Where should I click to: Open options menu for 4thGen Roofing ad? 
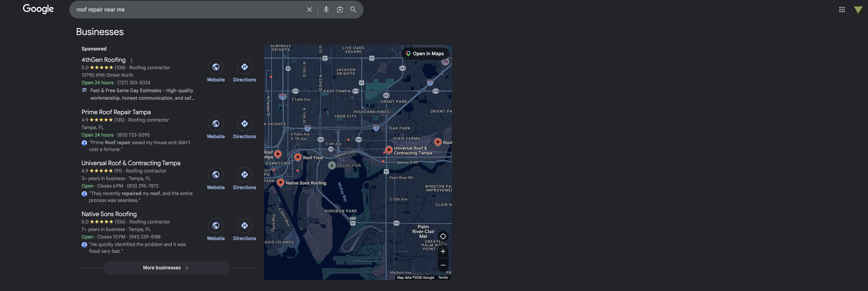coord(131,60)
